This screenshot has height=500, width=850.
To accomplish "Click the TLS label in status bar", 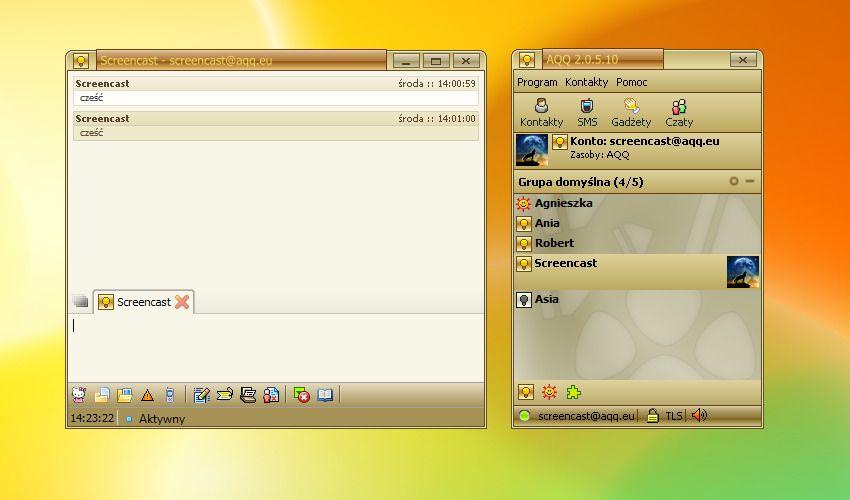I will click(673, 416).
